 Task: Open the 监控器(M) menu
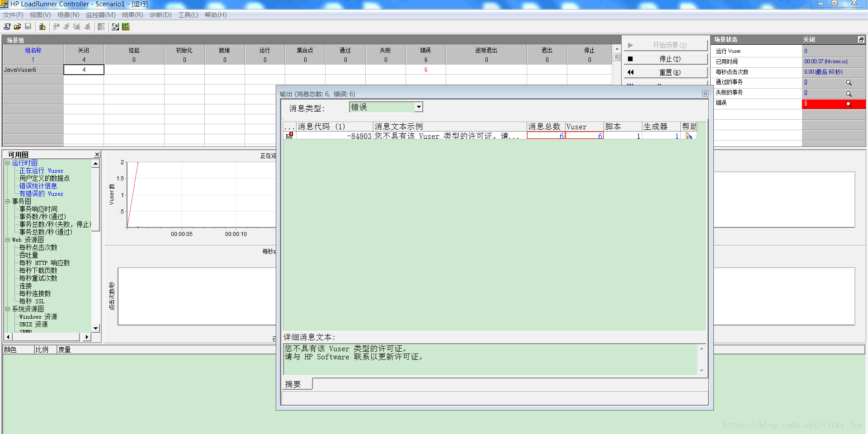point(101,15)
